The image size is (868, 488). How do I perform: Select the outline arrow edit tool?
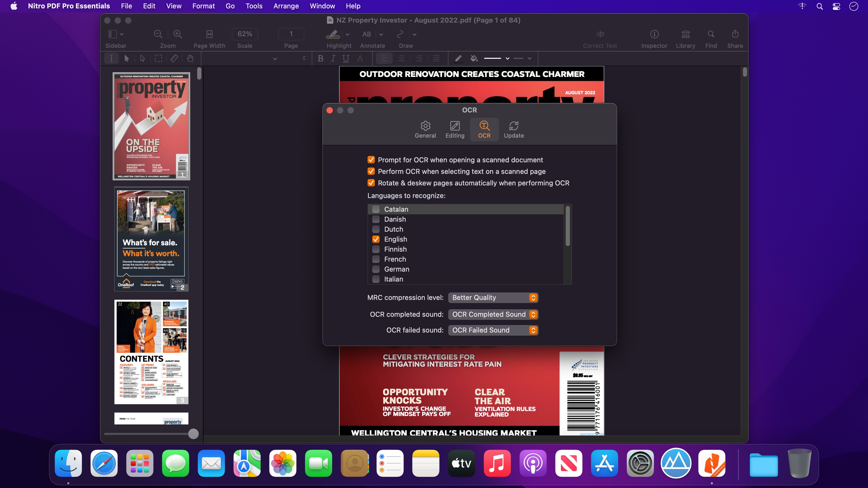[x=142, y=58]
